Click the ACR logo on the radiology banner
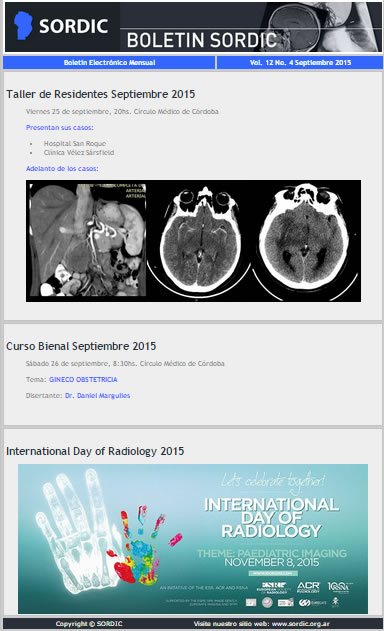This screenshot has height=631, width=384. (308, 587)
